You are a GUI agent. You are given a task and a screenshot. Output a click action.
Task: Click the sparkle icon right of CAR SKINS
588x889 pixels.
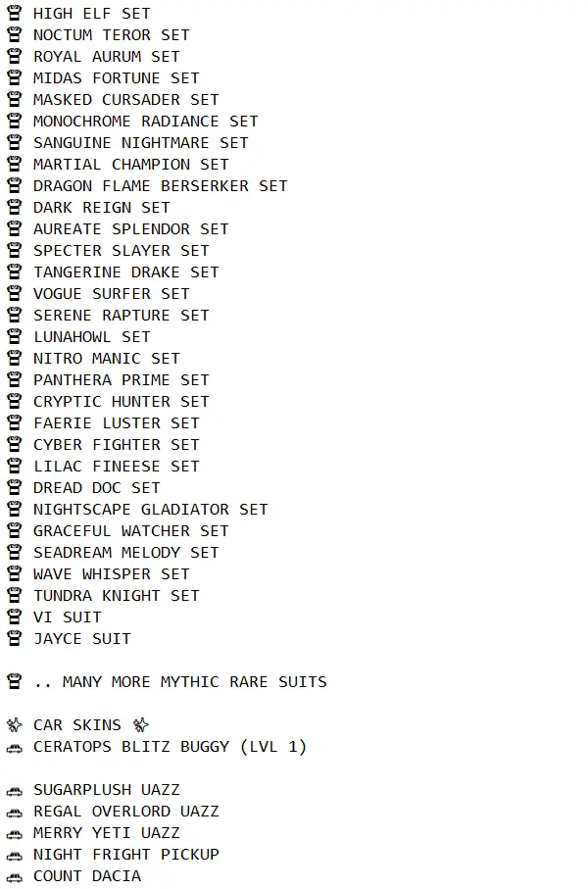(141, 725)
